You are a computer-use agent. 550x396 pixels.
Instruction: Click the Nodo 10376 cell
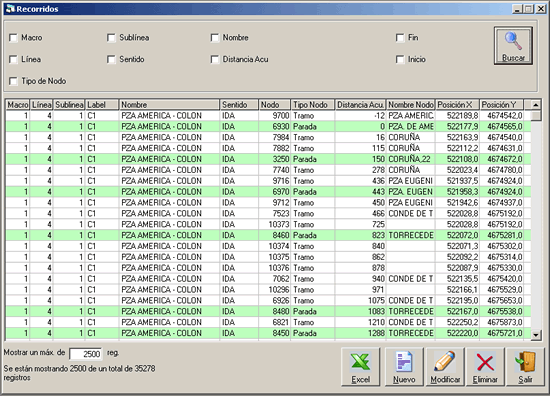coord(275,268)
